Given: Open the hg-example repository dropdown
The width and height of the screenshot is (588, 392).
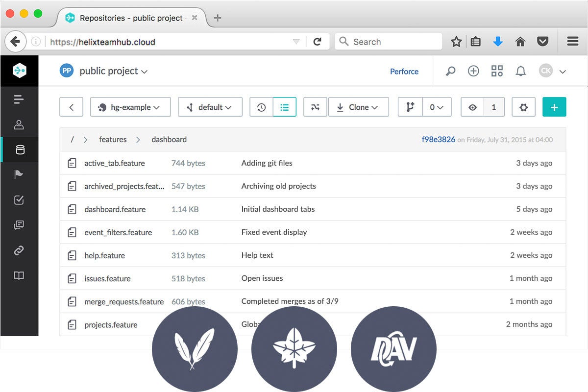Looking at the screenshot, I should pyautogui.click(x=130, y=107).
